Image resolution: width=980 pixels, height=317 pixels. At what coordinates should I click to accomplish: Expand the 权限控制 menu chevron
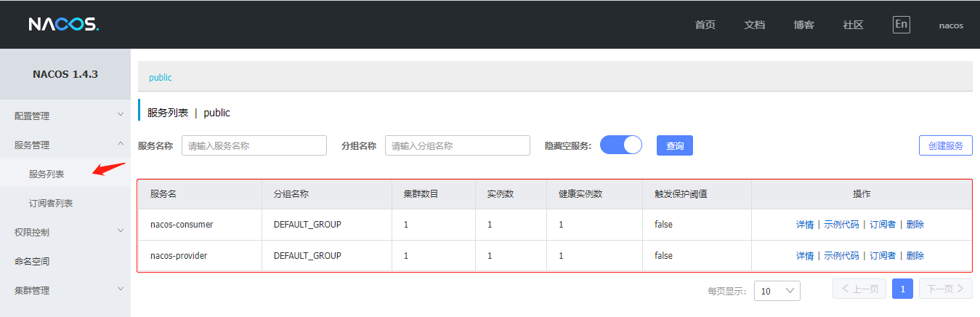point(121,231)
